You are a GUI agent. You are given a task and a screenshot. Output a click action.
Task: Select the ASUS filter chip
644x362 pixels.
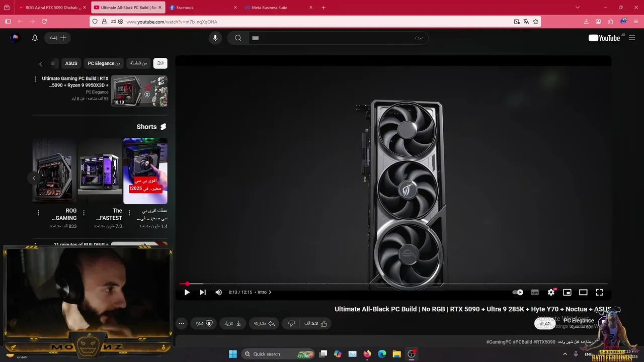coord(71,63)
